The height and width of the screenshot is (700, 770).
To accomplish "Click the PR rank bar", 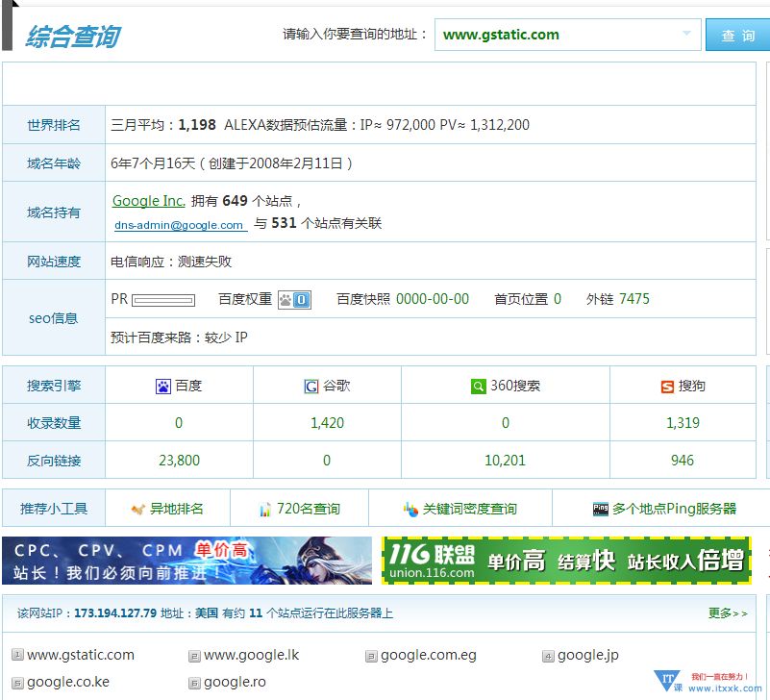I will [x=163, y=300].
